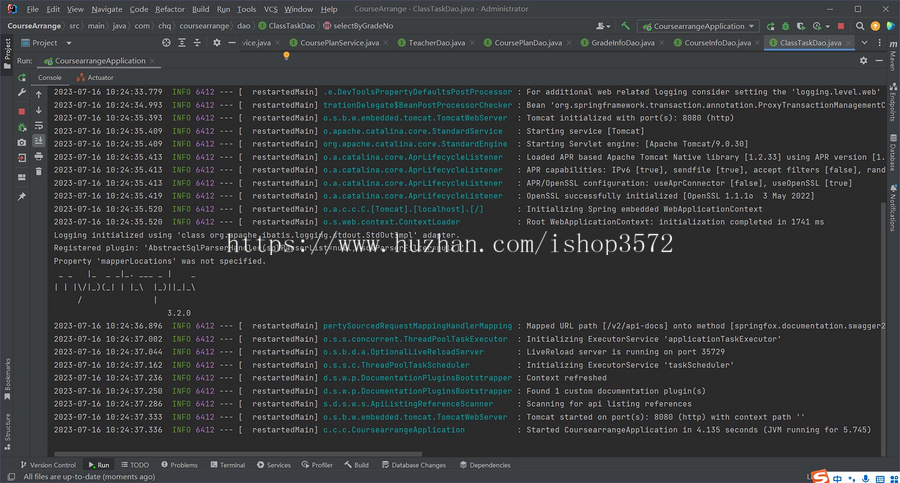Close the CourseInfoDao.java tab
The width and height of the screenshot is (900, 483).
[x=757, y=43]
